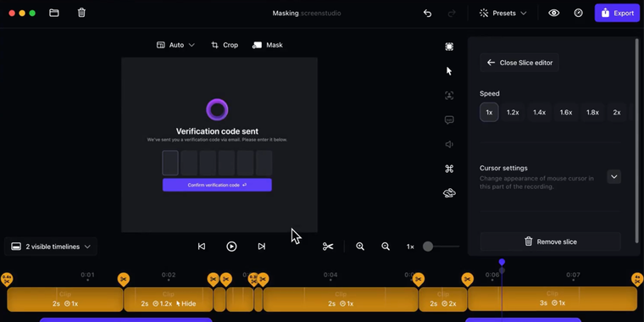Select the 2s 1x clip near 0:04

click(x=341, y=299)
